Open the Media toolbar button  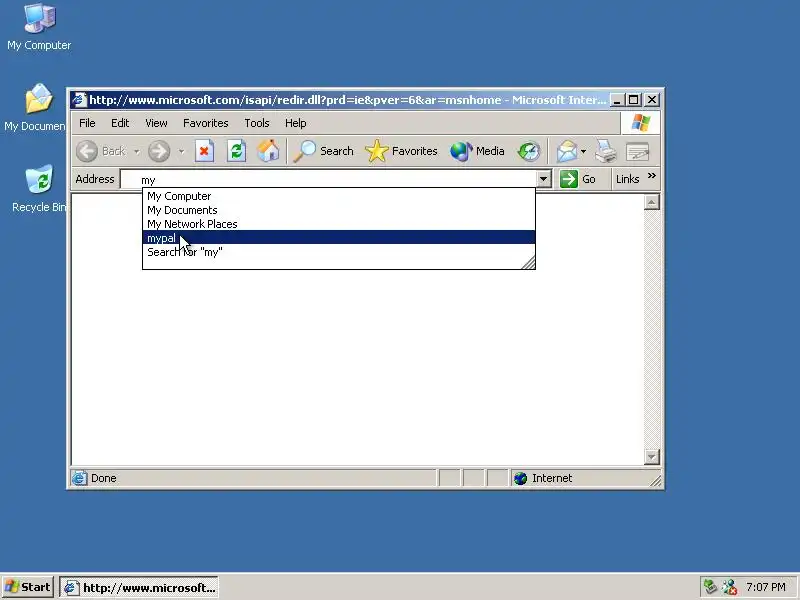click(478, 151)
